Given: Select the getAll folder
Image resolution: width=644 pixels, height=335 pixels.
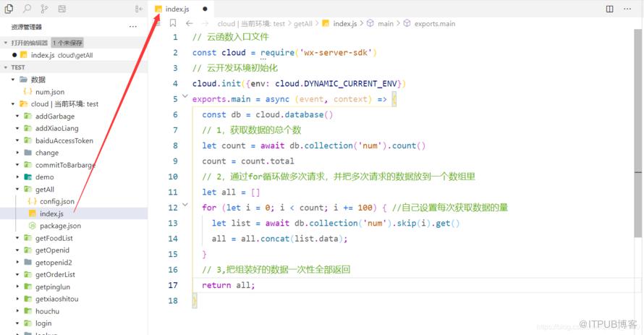Looking at the screenshot, I should click(x=44, y=190).
